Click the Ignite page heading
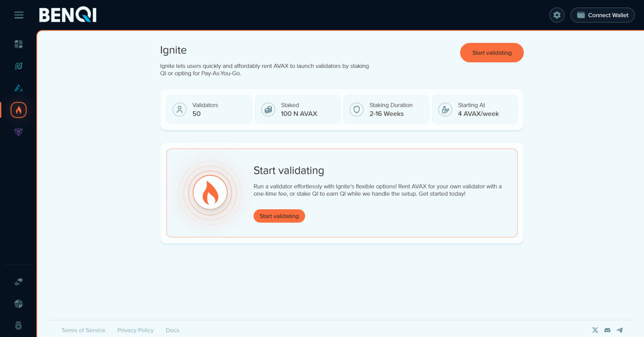Image resolution: width=644 pixels, height=337 pixels. point(173,50)
